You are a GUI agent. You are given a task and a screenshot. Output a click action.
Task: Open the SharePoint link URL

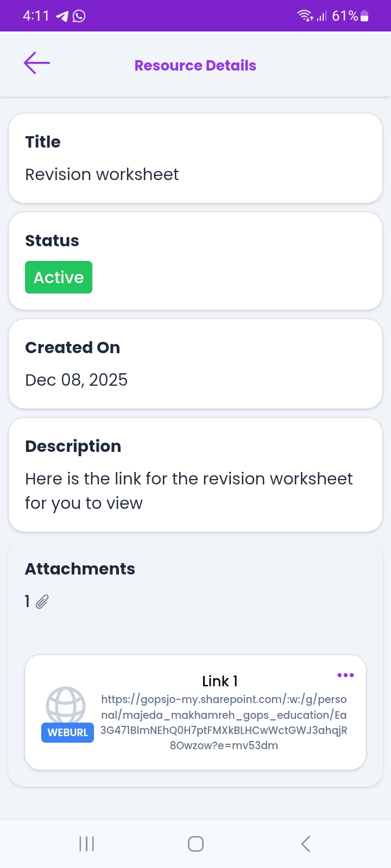224,722
